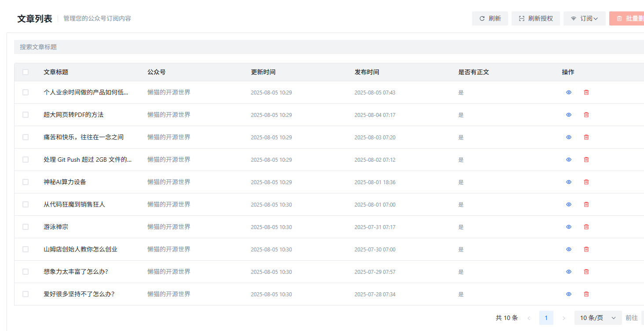644x331 pixels.
Task: Click the previous page arrow
Action: click(x=529, y=318)
